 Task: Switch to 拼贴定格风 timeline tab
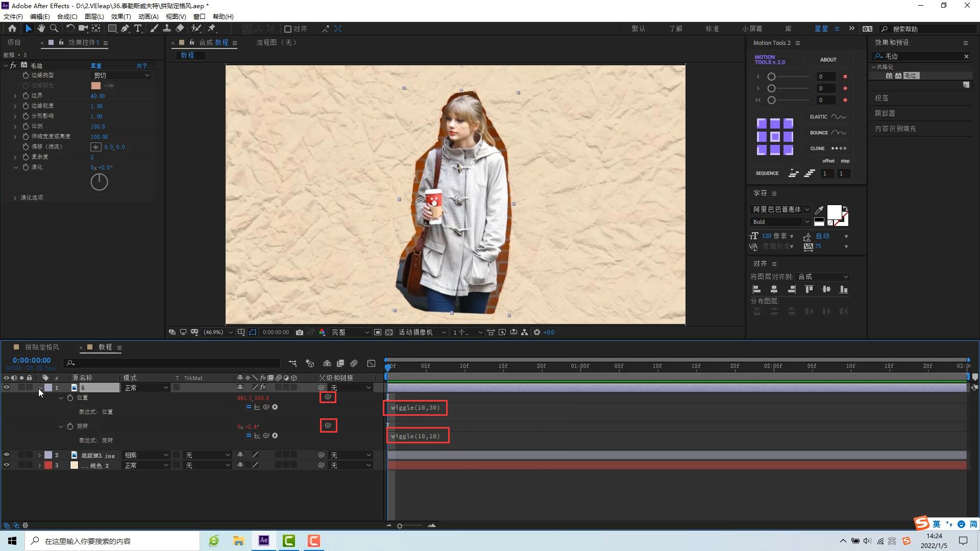[x=42, y=347]
